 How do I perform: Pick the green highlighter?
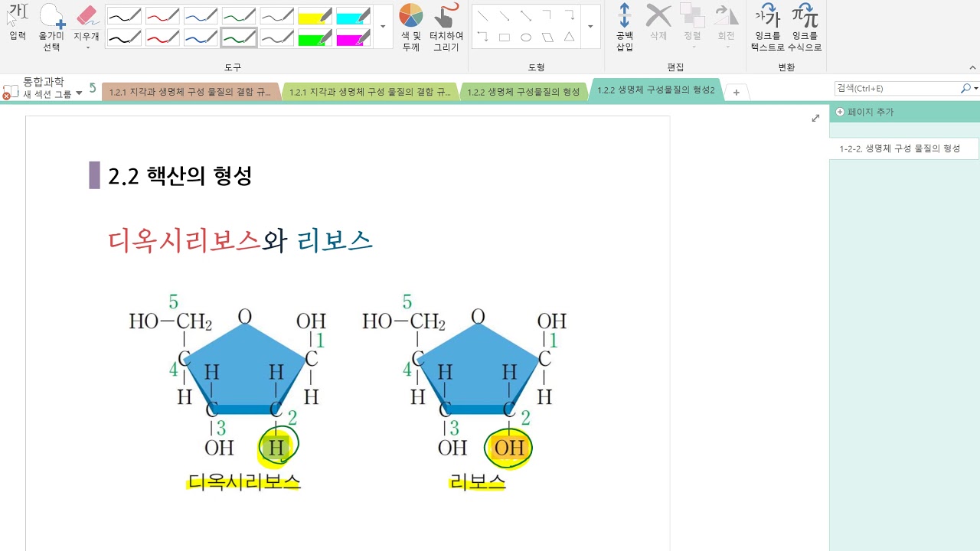(315, 37)
